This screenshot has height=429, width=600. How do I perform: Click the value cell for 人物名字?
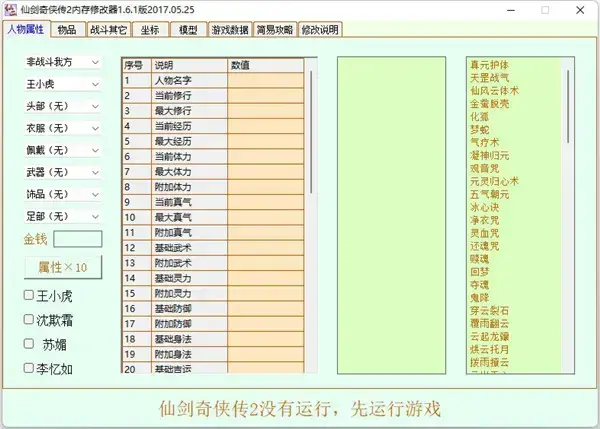coord(266,80)
